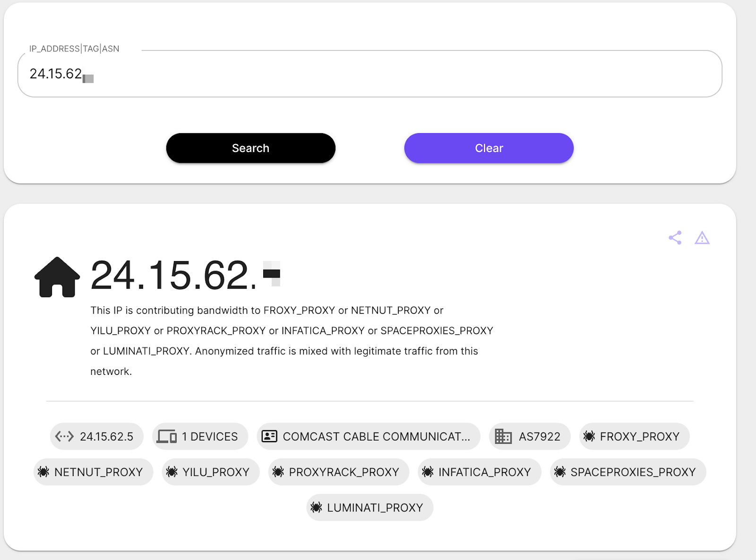756x560 pixels.
Task: Click the building icon beside AS7922
Action: tap(503, 436)
